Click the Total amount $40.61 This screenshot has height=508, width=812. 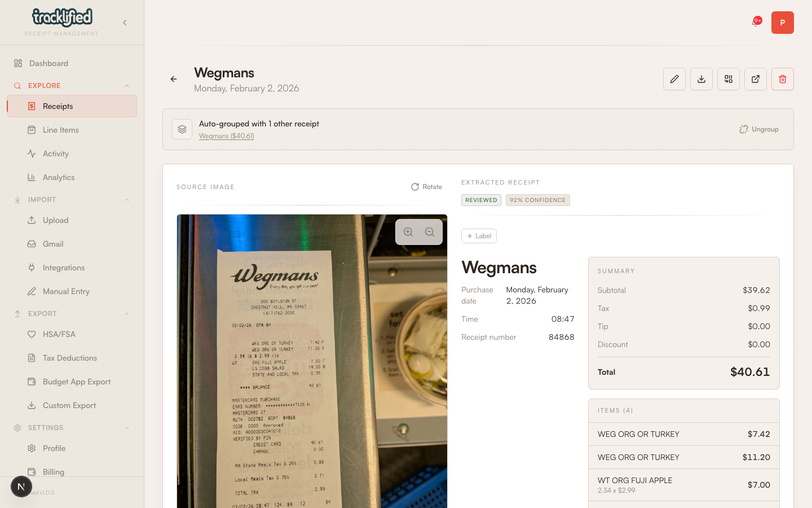tap(750, 372)
